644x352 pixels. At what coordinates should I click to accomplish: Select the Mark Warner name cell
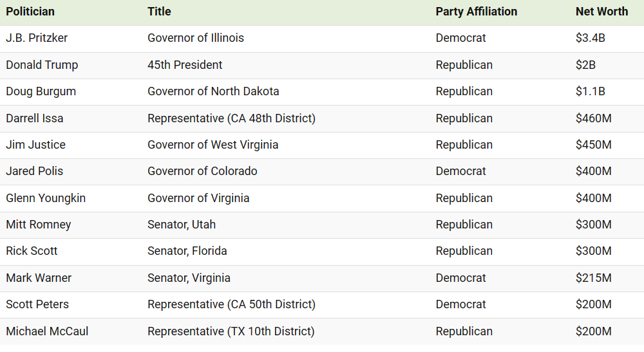pos(39,278)
